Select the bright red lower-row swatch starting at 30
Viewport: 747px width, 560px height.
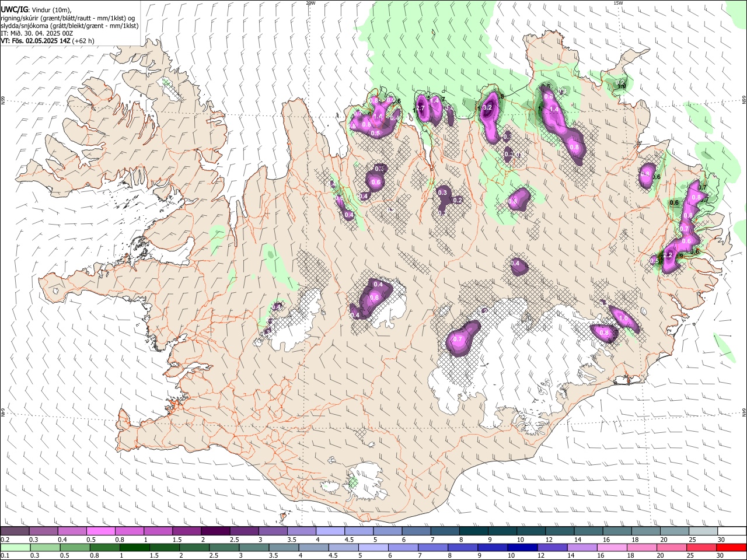point(731,547)
